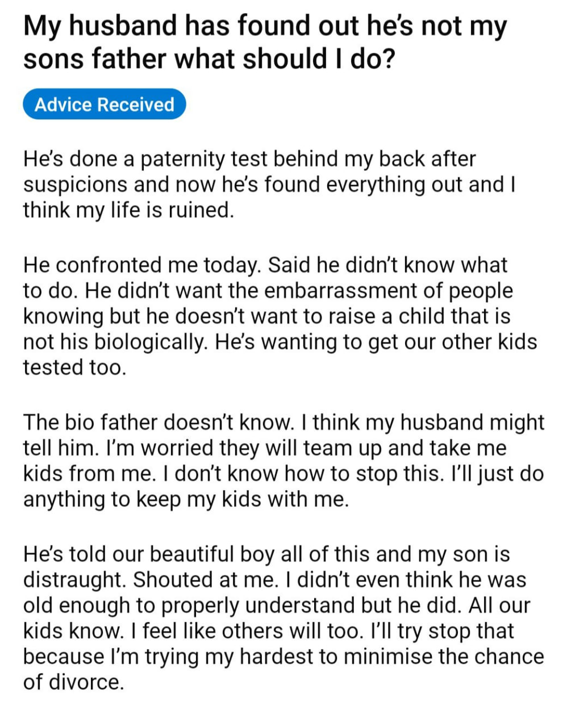Click the paragraph starting "He's done a paternity test"
The image size is (588, 727).
(269, 185)
